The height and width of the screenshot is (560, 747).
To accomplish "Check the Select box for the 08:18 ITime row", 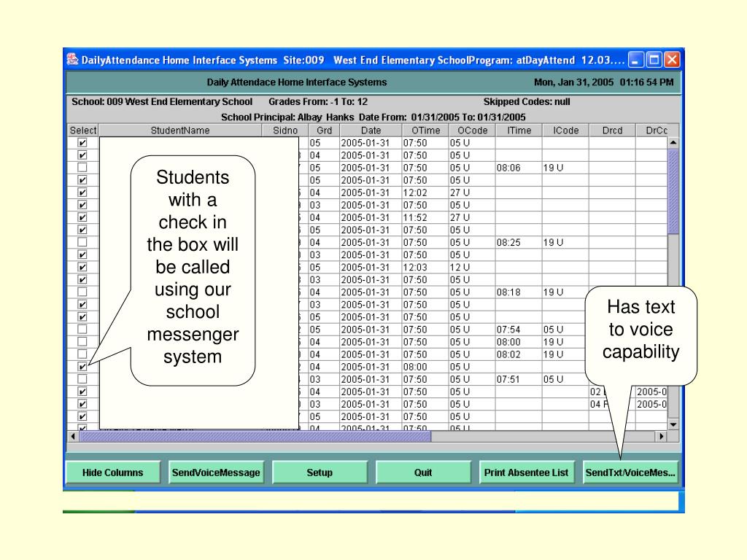I will [82, 292].
